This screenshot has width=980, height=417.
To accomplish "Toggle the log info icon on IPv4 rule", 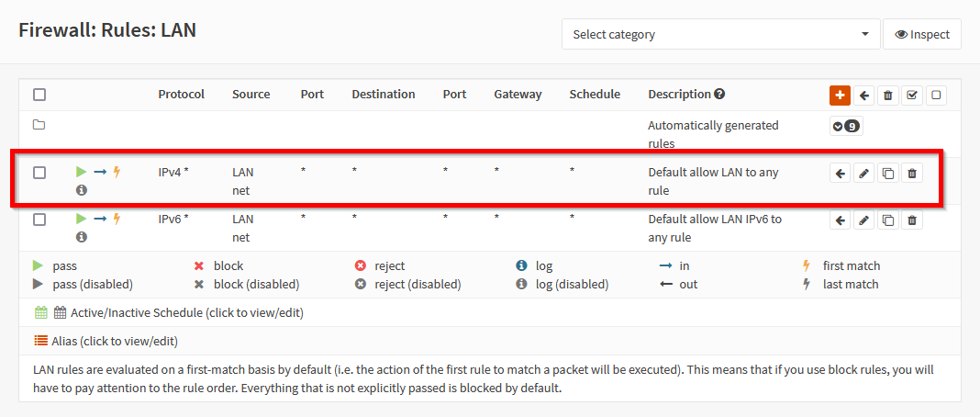I will (x=82, y=190).
